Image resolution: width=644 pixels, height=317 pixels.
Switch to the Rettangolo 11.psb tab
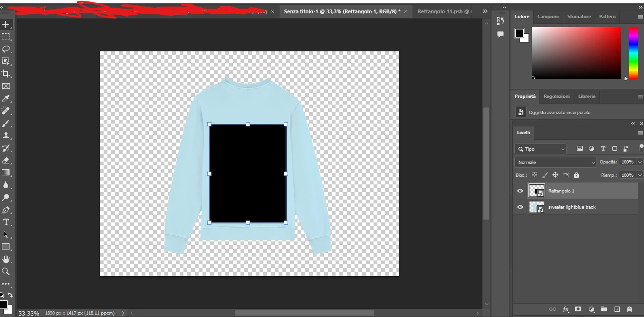click(444, 11)
